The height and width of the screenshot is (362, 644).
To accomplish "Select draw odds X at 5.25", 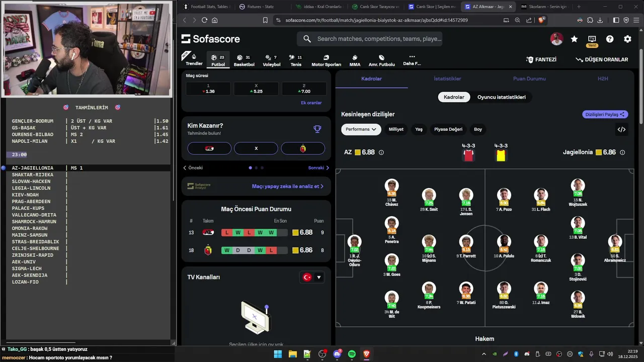I will (256, 88).
